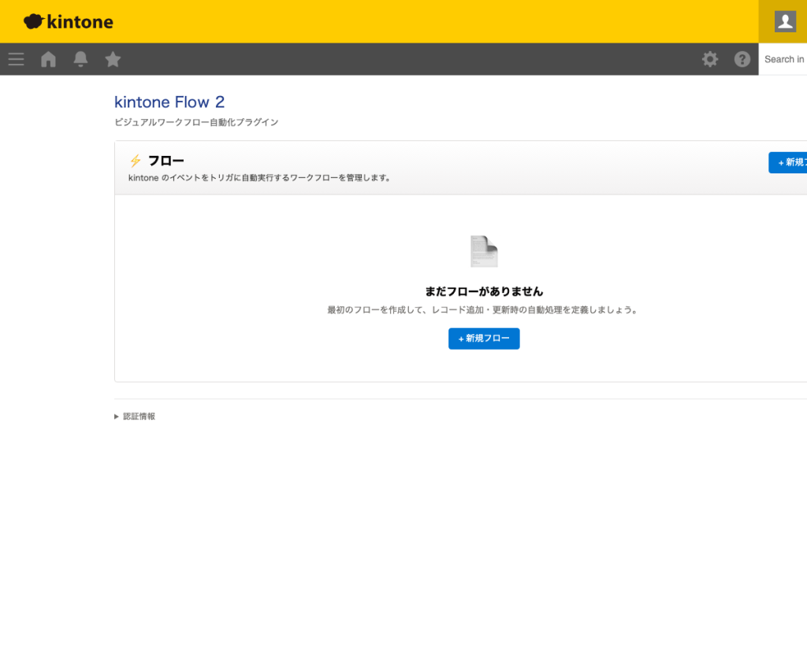Click the empty-state document icon

pos(484,251)
